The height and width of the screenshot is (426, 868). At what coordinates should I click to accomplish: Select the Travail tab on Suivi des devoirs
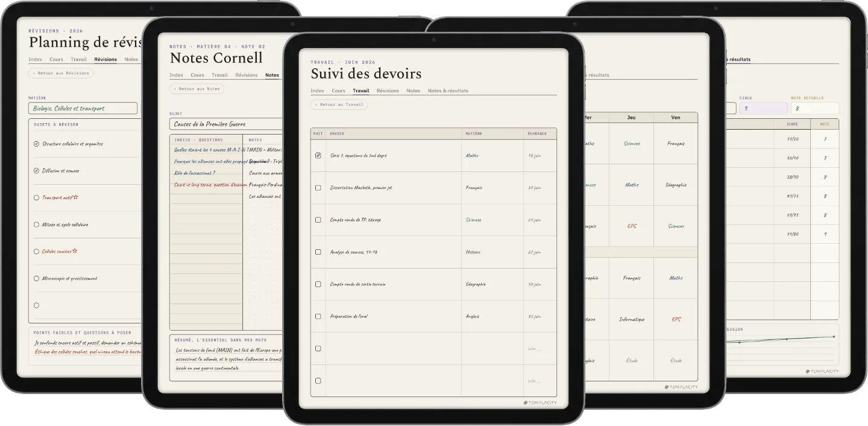361,91
